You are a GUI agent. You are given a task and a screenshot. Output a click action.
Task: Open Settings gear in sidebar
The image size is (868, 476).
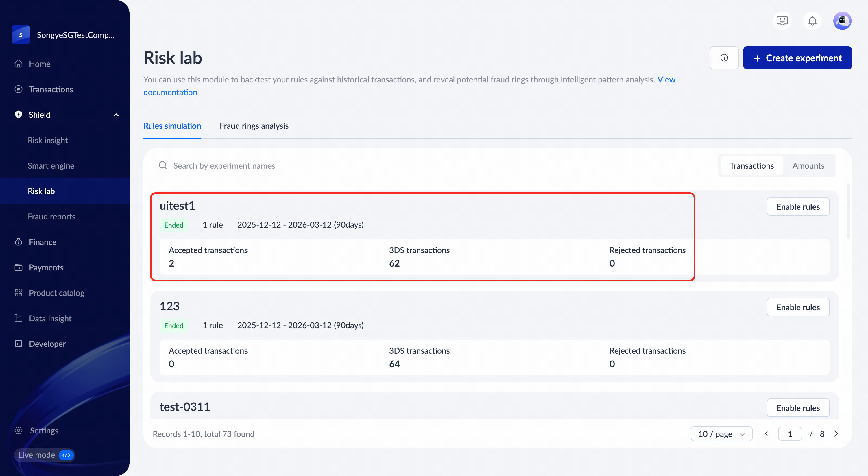tap(19, 431)
